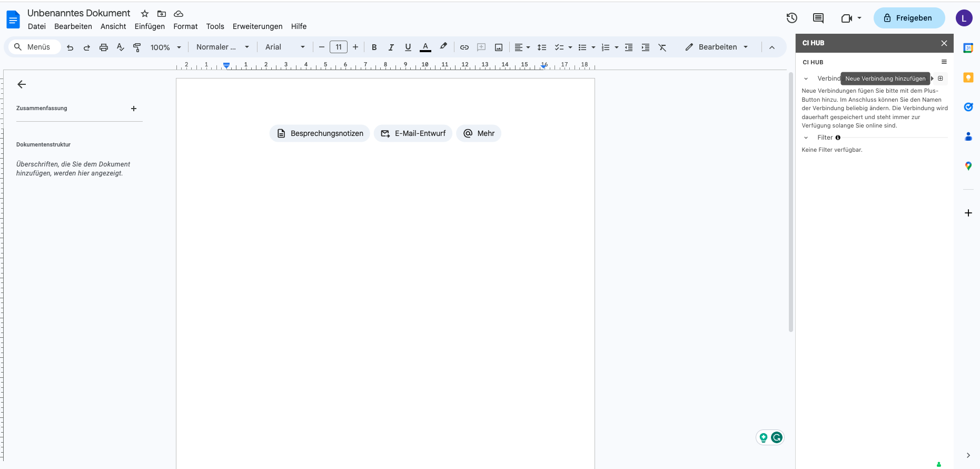Hide the menus with the caret
Image resolution: width=980 pixels, height=469 pixels.
772,47
